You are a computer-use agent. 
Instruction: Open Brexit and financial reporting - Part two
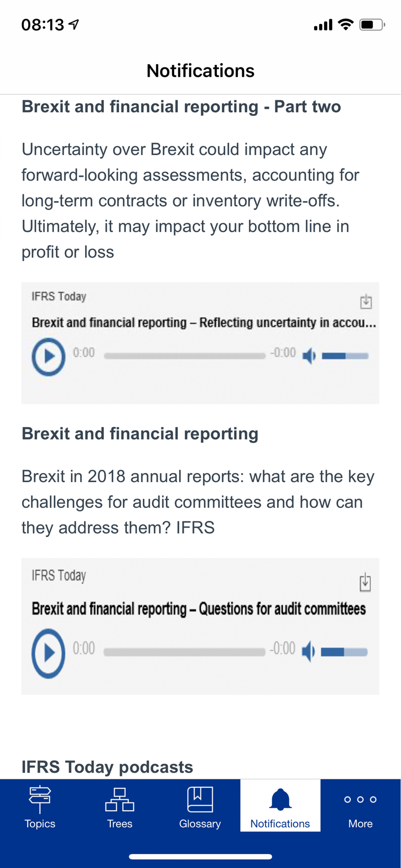(181, 107)
